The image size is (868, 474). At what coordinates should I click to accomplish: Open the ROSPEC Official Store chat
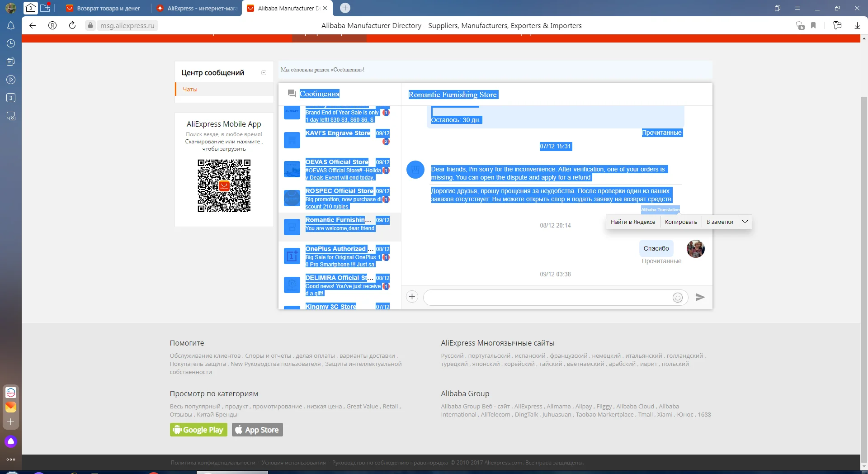[340, 198]
